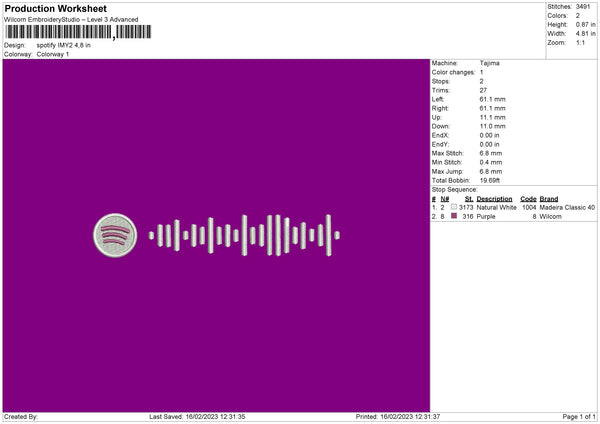Click the Wilcom EmbroideryStudio Level 3 Advanced text
The image size is (600, 424).
tap(71, 20)
